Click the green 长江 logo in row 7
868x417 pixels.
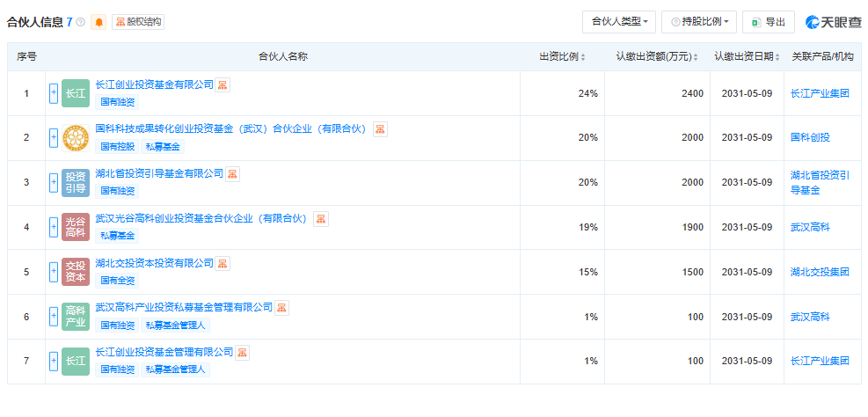(x=76, y=361)
